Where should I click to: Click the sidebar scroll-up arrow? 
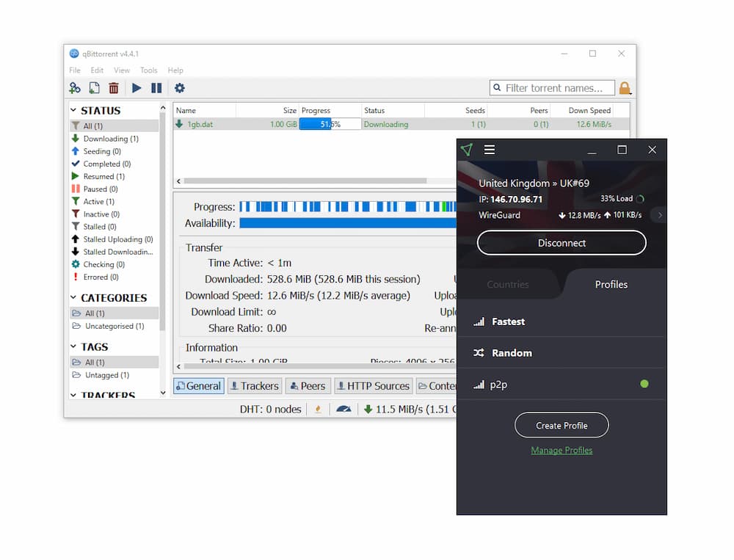click(163, 108)
